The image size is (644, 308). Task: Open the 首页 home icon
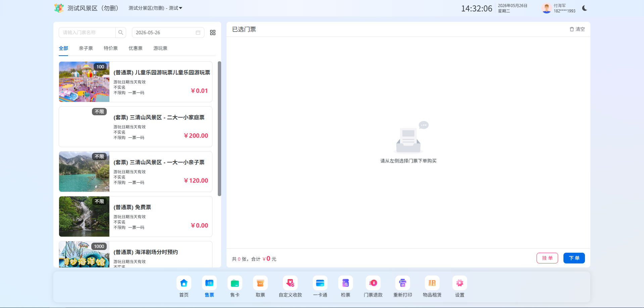point(184,283)
